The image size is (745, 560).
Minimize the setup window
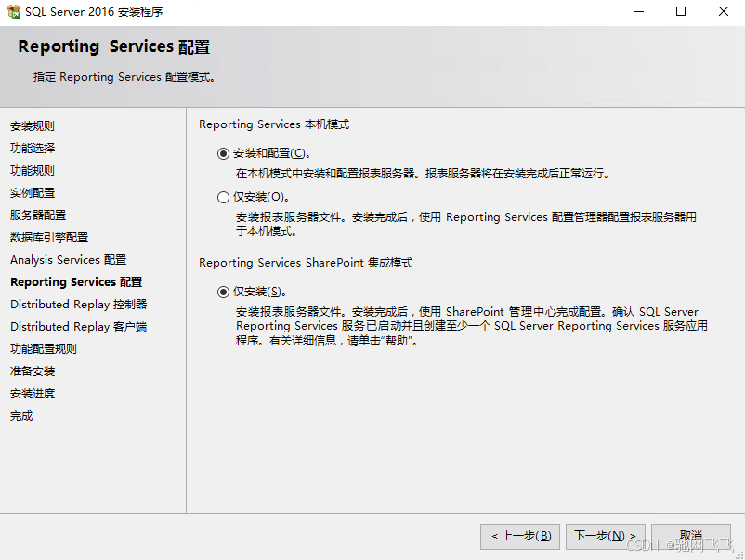tap(639, 11)
